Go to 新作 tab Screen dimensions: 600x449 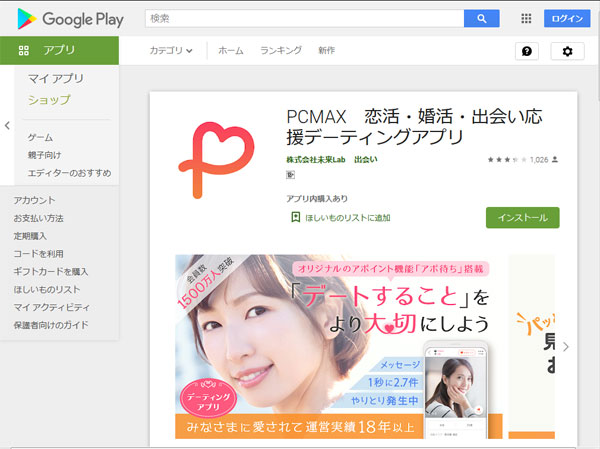326,50
